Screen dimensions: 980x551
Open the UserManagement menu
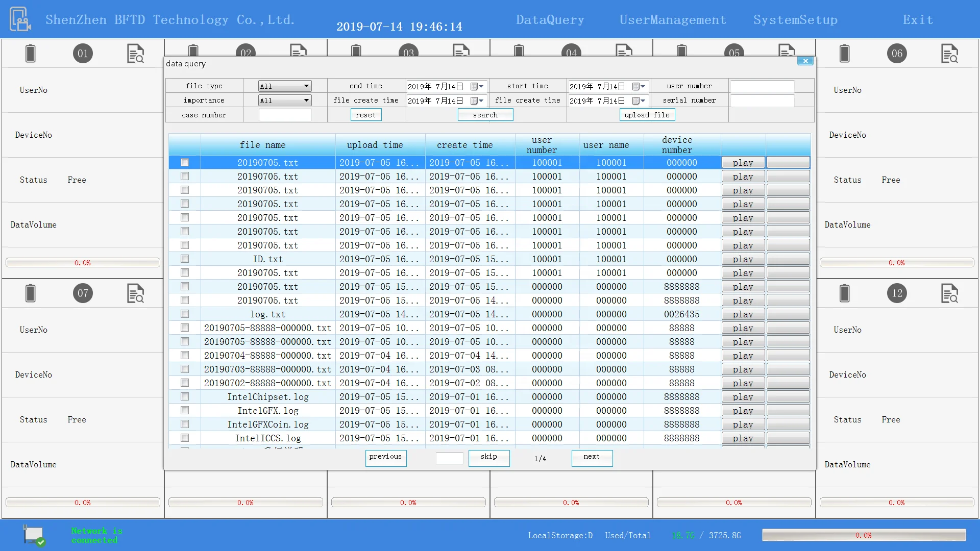(673, 20)
